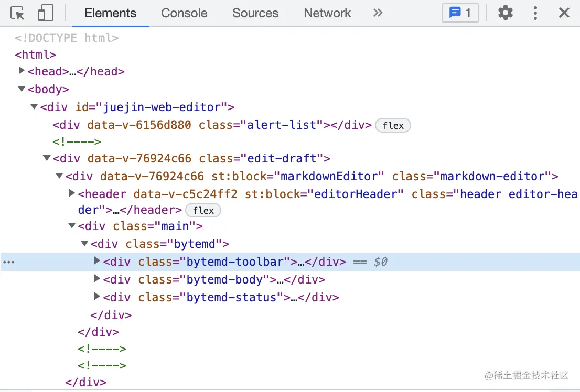The height and width of the screenshot is (392, 580).
Task: Open the three-dot customize DevTools menu
Action: coord(535,13)
